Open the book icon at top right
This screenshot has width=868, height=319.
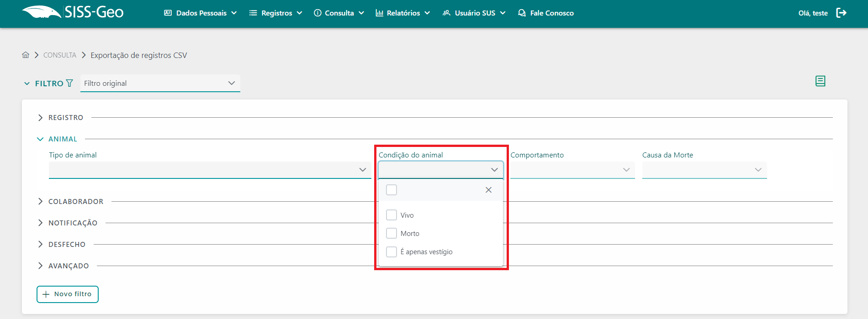tap(820, 81)
